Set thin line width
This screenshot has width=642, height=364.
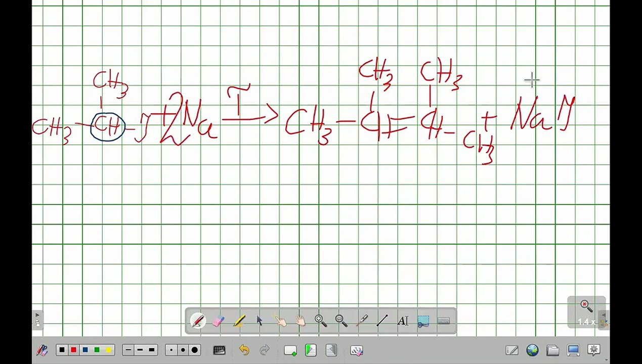click(x=129, y=350)
